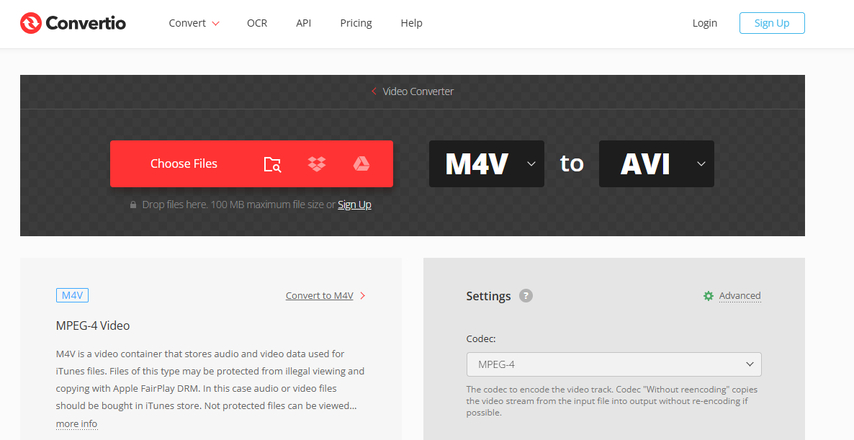Click the Sign Up button in header

tap(771, 23)
